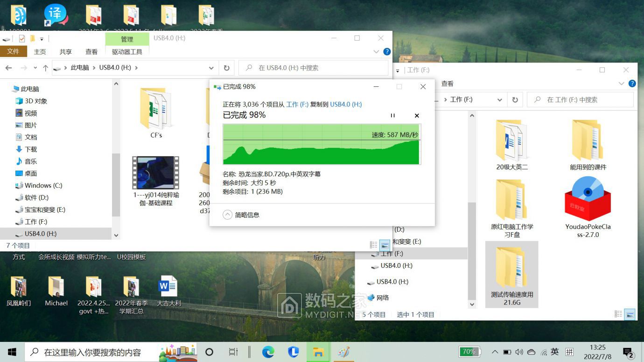
Task: Collapse details with 简略信息 chevron
Action: coord(227,215)
